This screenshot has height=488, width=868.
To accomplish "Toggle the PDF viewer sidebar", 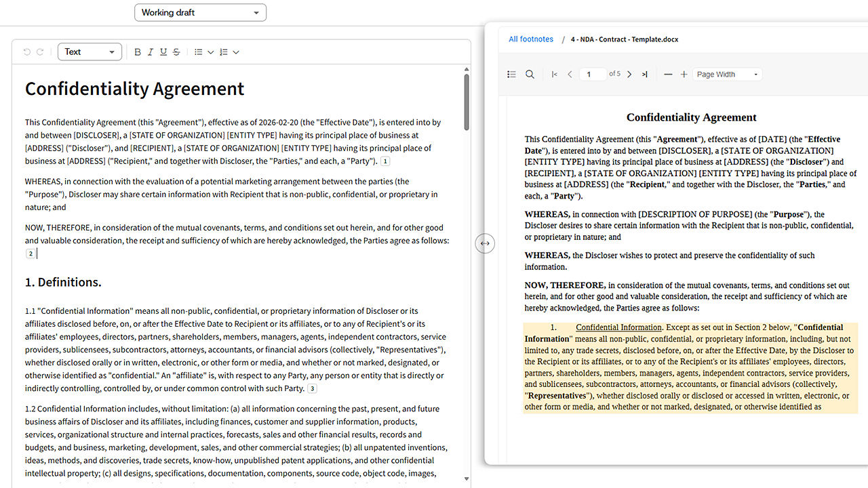I will 512,75.
